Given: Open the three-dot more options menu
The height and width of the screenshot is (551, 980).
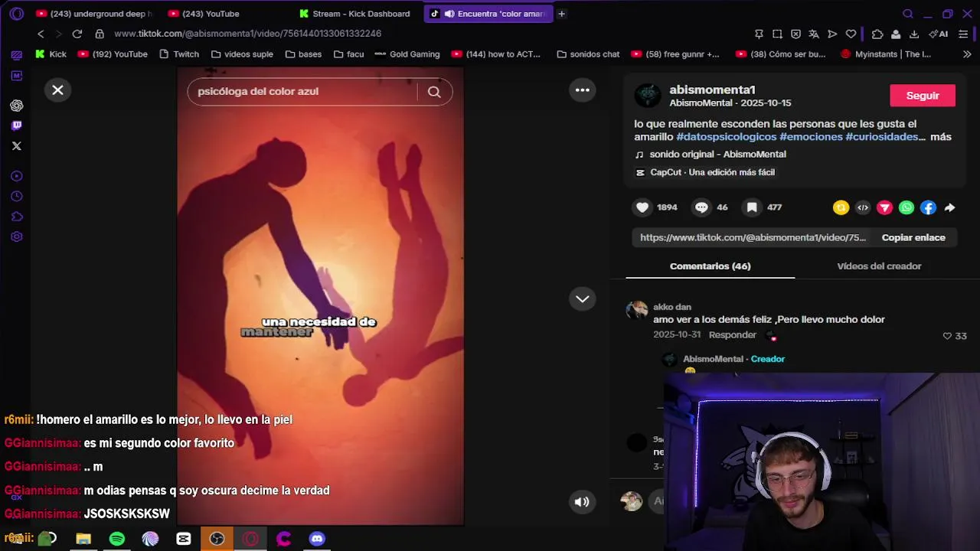Looking at the screenshot, I should point(583,90).
